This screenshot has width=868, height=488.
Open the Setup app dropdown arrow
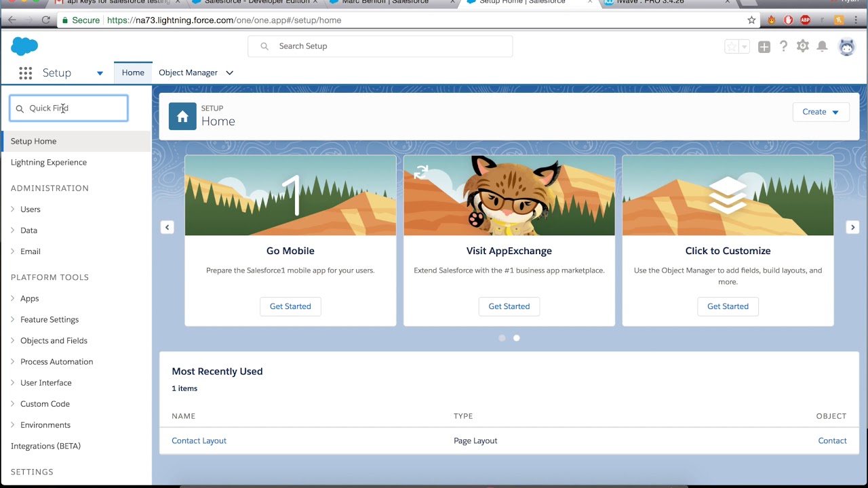[x=100, y=73]
